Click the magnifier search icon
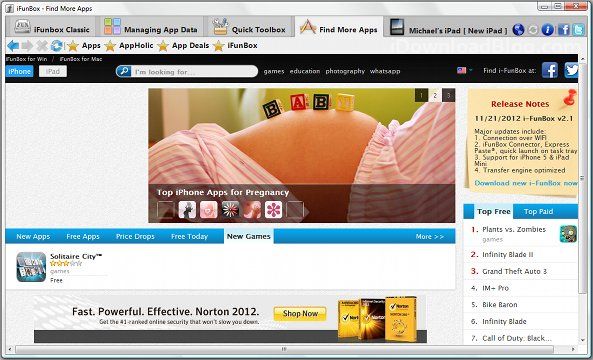This screenshot has width=593, height=360. tap(124, 71)
